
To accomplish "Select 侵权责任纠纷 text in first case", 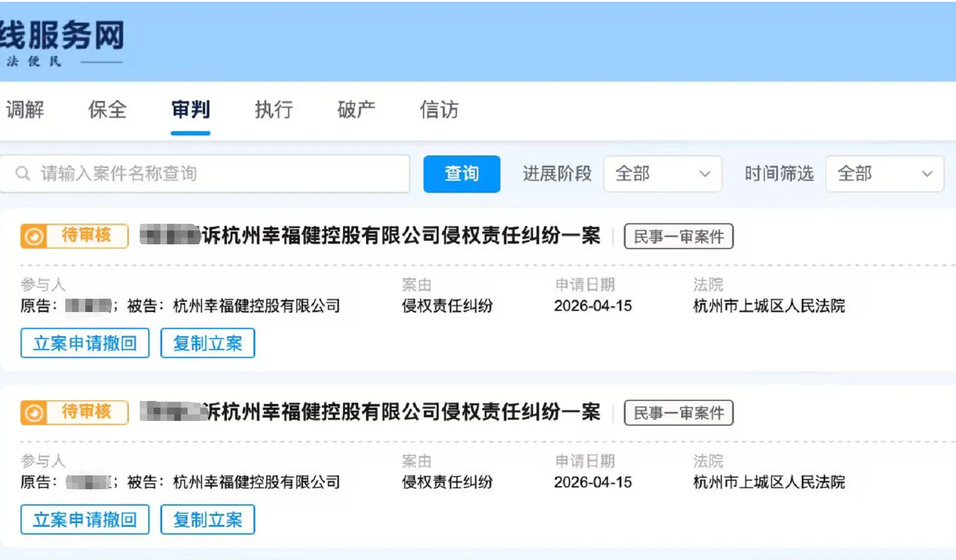I will point(447,305).
